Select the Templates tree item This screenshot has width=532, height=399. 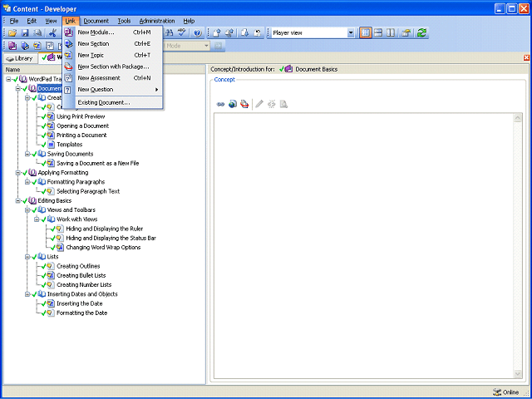click(70, 145)
